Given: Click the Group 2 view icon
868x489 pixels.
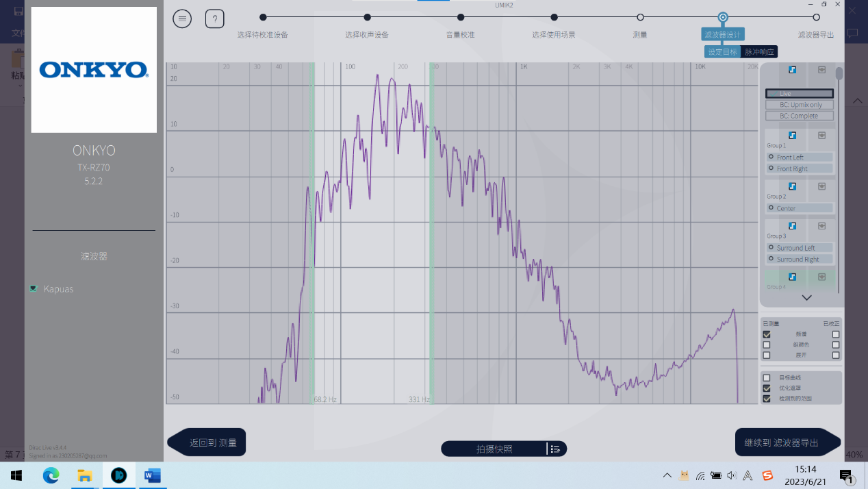Looking at the screenshot, I should tap(821, 186).
